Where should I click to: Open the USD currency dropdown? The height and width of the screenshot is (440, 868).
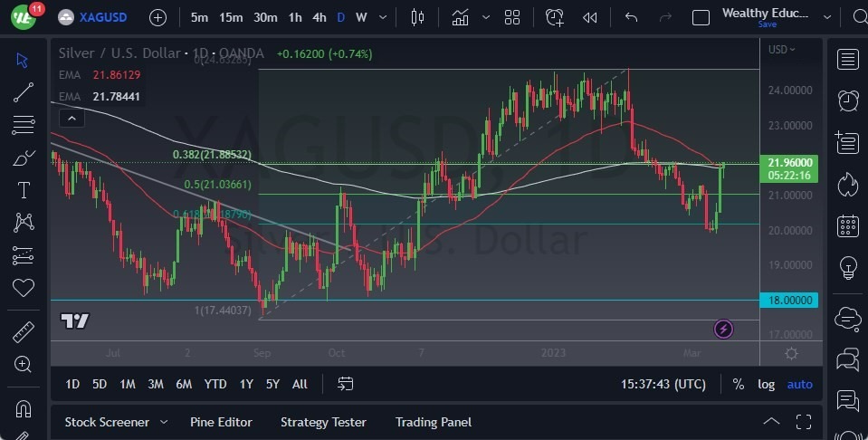pyautogui.click(x=781, y=49)
